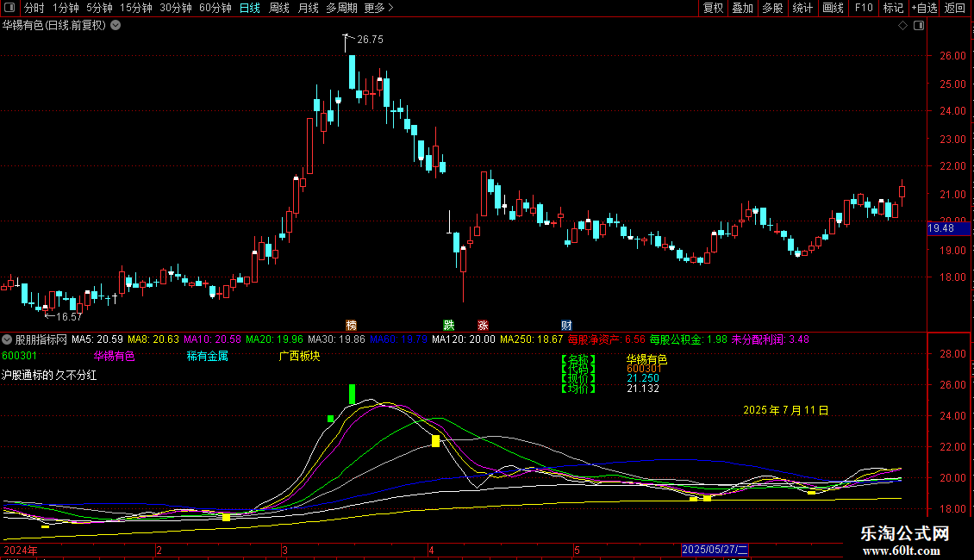974x560 pixels.
Task: Click the icon left of 分时 tab
Action: click(x=9, y=8)
